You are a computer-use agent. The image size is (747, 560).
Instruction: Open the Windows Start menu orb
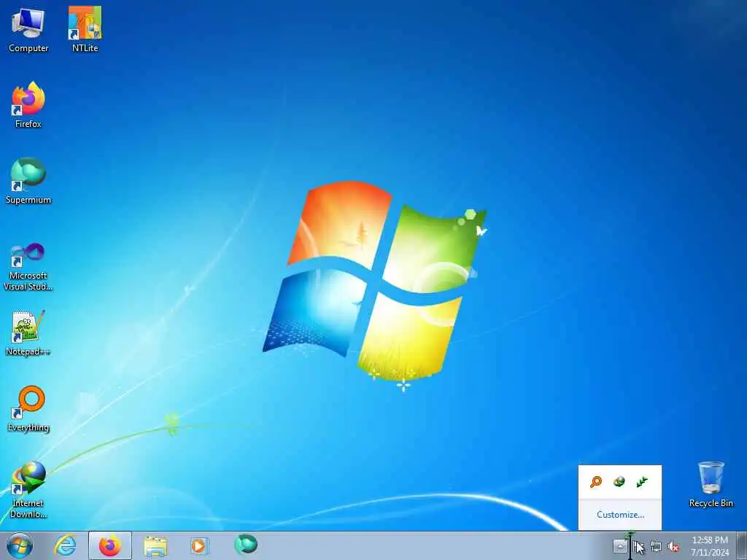(x=20, y=545)
